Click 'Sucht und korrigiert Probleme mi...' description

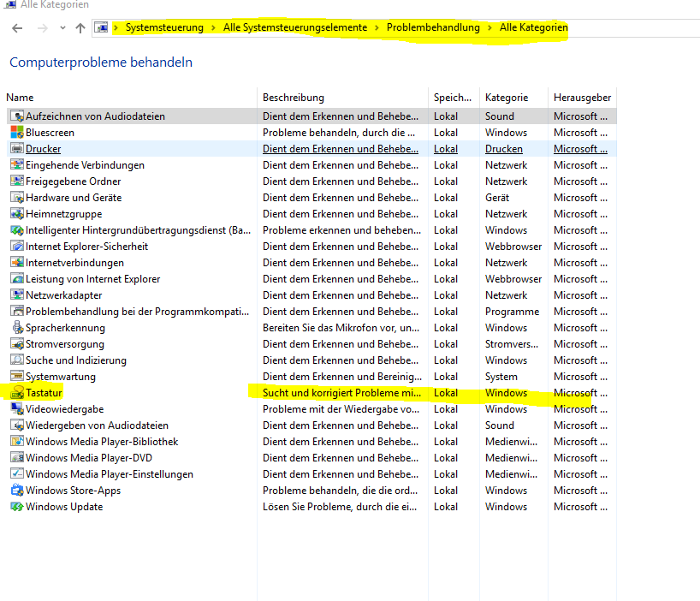(x=341, y=392)
